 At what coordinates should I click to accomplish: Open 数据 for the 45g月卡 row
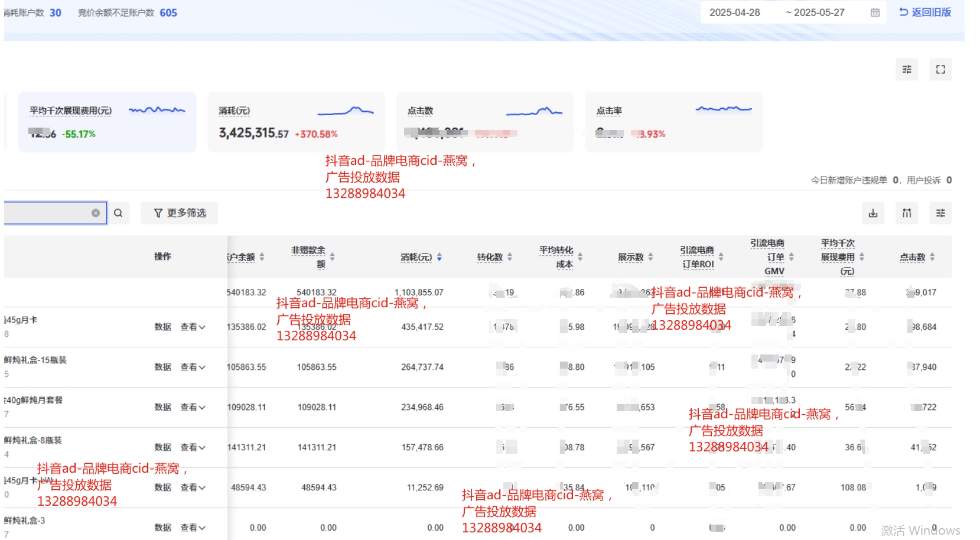pyautogui.click(x=162, y=327)
